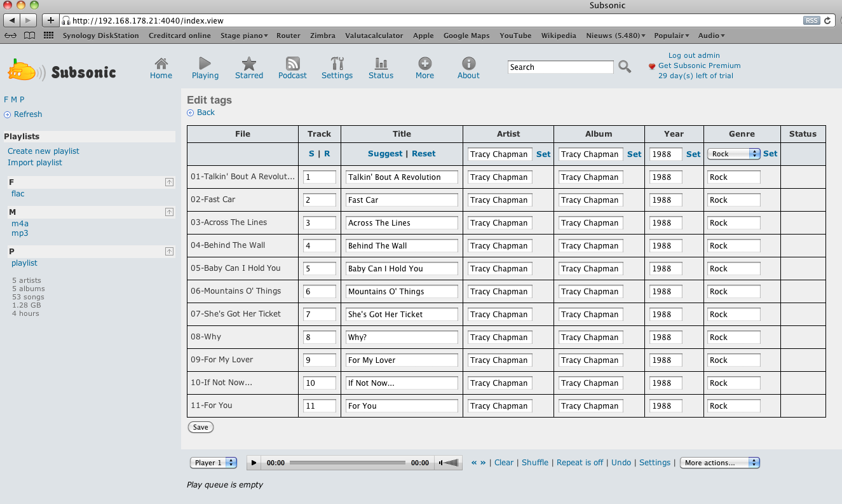Viewport: 842px width, 504px height.
Task: Toggle Repeat is off link
Action: click(580, 463)
